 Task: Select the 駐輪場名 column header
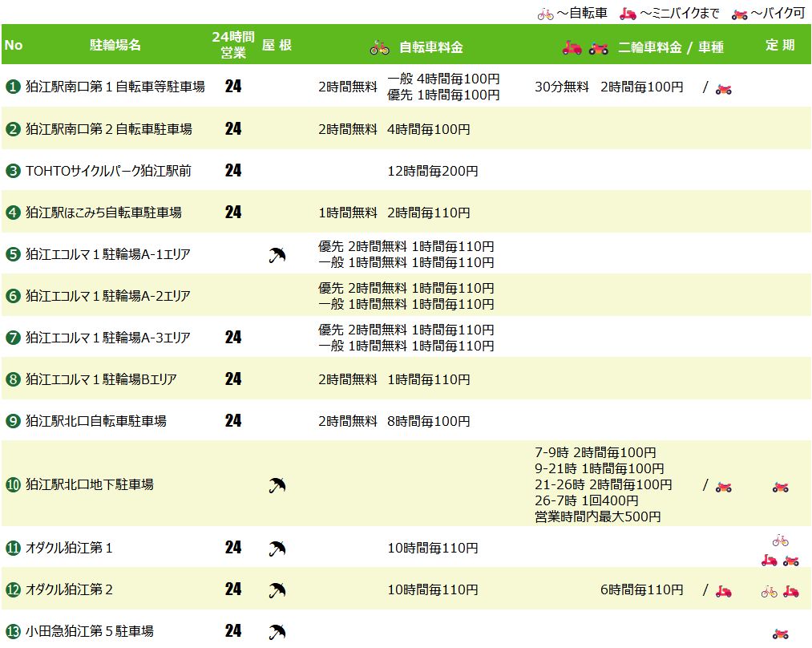click(115, 45)
